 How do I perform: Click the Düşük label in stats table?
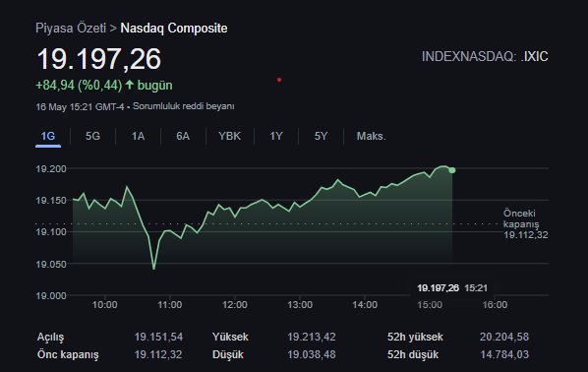coord(228,354)
